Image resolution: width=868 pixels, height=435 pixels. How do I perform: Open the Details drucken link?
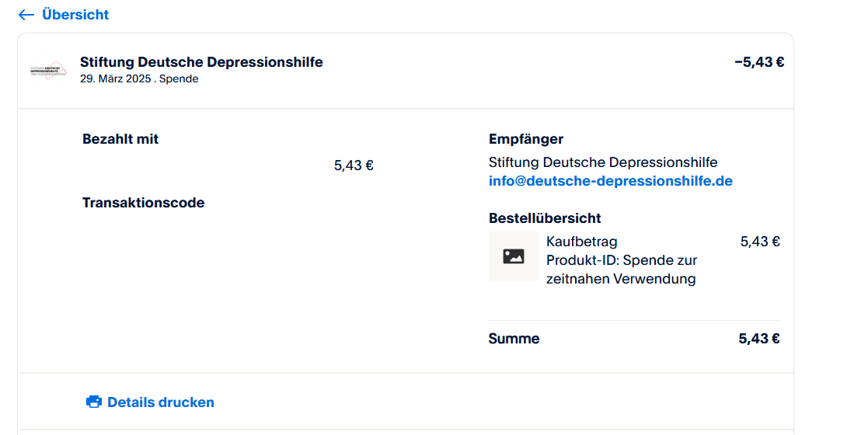pos(160,402)
